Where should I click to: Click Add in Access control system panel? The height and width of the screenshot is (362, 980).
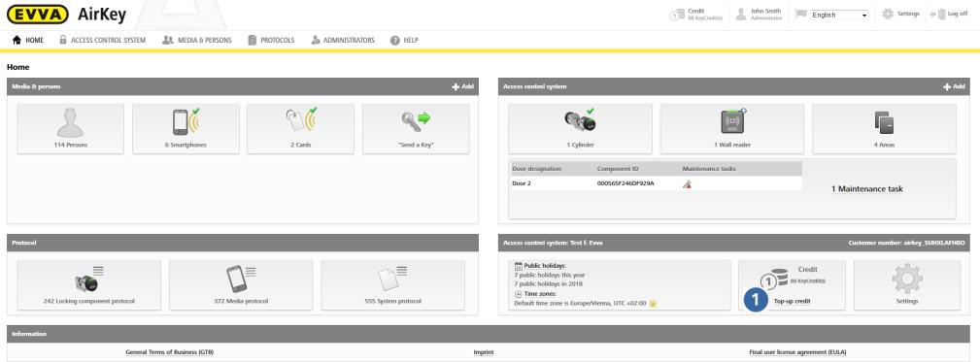click(x=954, y=86)
